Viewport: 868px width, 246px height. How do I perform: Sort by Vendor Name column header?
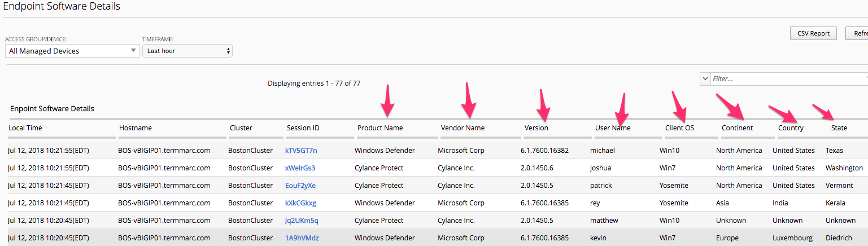tap(463, 128)
